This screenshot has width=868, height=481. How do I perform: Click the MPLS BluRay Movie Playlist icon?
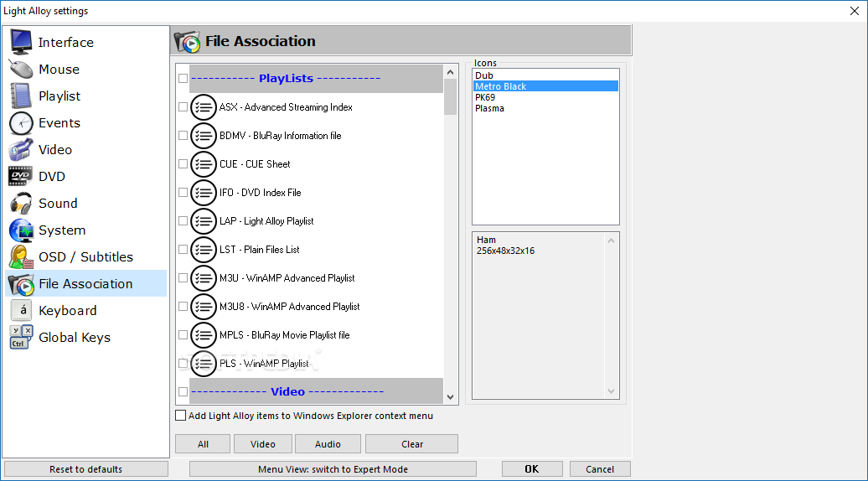pos(203,335)
